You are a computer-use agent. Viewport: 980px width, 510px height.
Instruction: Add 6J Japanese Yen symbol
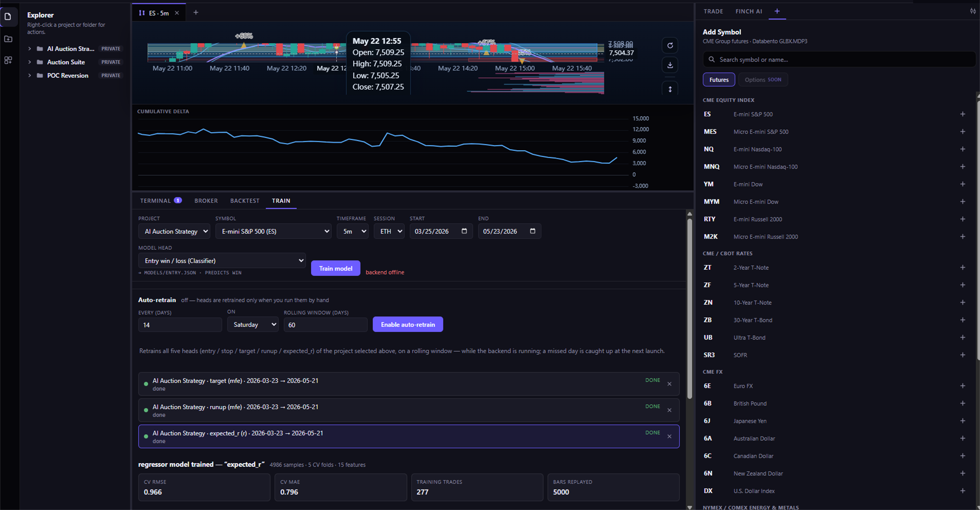coord(963,421)
